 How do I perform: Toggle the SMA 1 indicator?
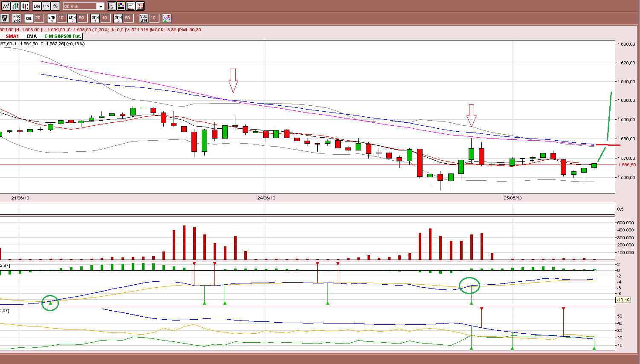[x=95, y=18]
